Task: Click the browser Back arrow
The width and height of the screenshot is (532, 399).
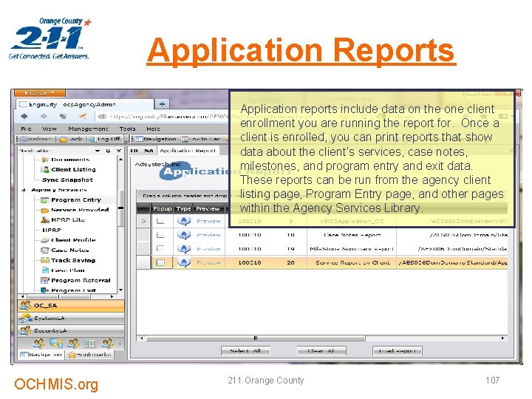Action: coord(24,117)
